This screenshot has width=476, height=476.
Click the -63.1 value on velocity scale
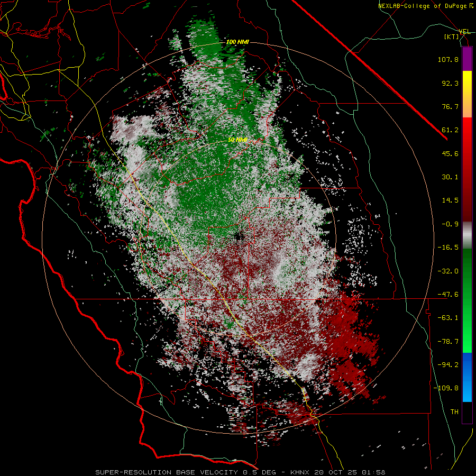tap(448, 318)
